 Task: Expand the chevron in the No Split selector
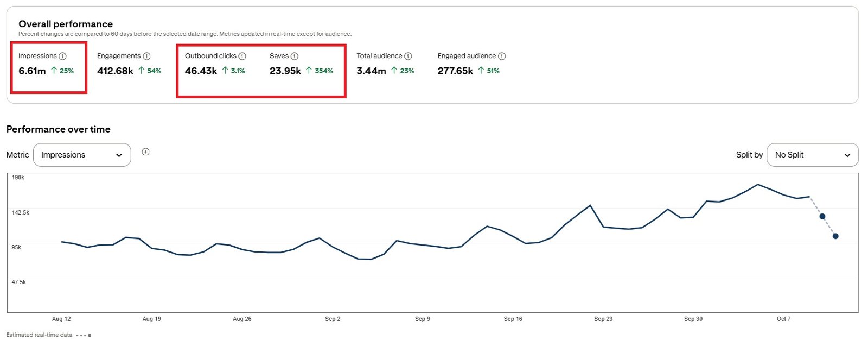click(x=847, y=155)
